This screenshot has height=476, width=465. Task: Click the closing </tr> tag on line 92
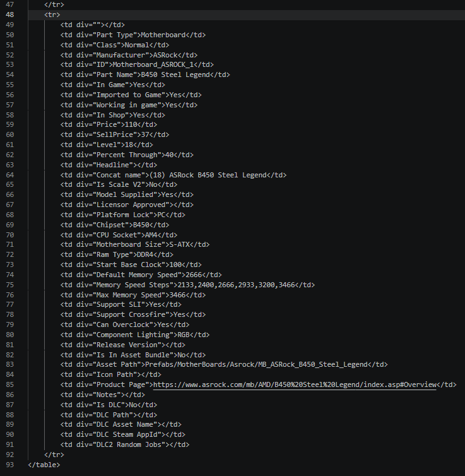(x=54, y=455)
